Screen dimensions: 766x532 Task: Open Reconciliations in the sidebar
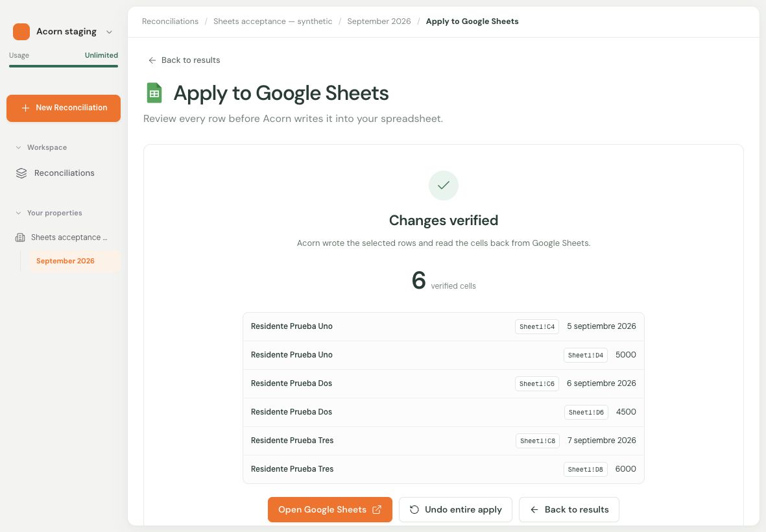point(64,173)
